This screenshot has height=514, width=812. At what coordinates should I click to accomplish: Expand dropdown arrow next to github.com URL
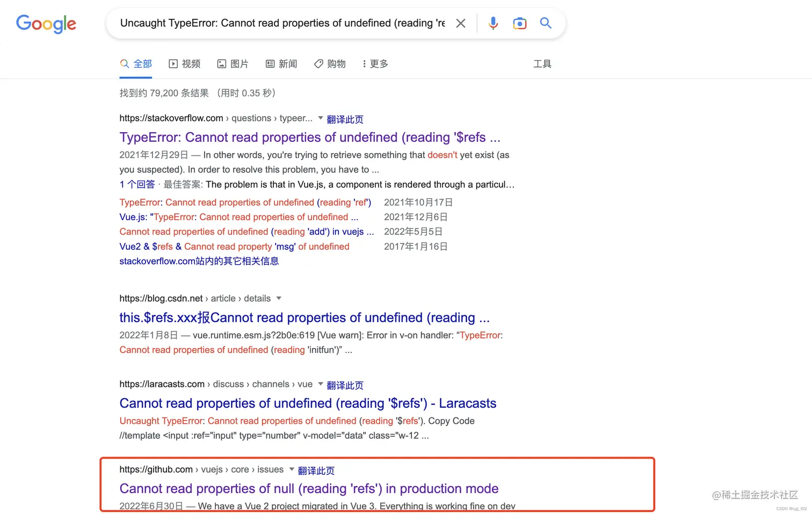coord(292,469)
